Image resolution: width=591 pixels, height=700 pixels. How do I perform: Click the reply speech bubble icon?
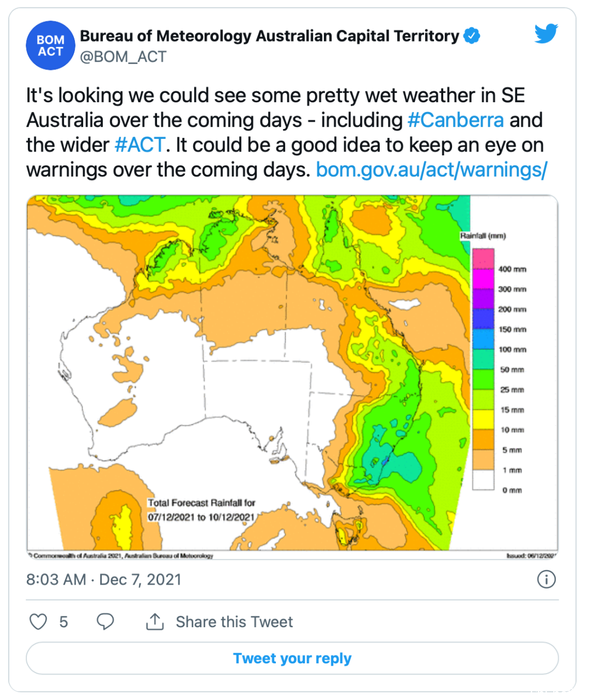click(105, 622)
